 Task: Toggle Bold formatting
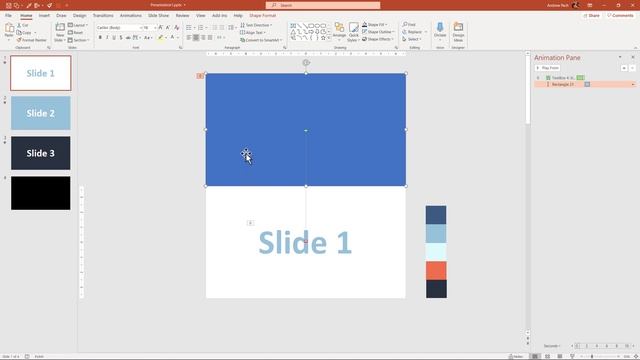pyautogui.click(x=100, y=38)
